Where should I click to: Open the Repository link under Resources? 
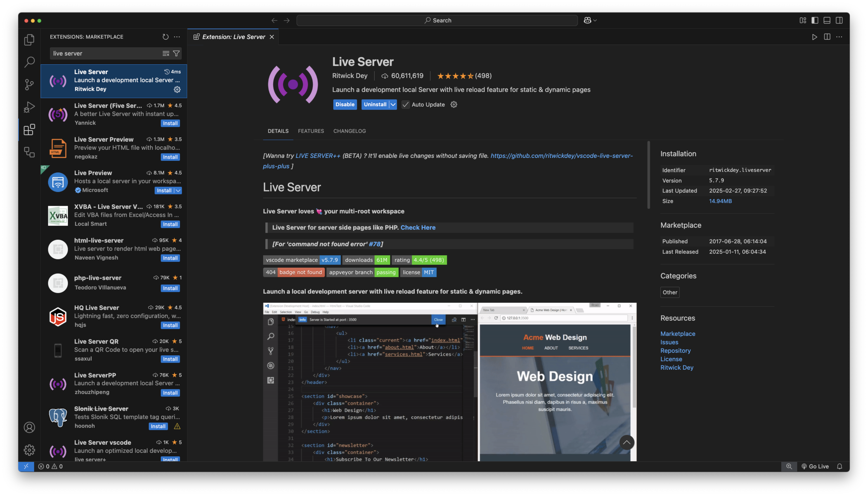point(675,350)
